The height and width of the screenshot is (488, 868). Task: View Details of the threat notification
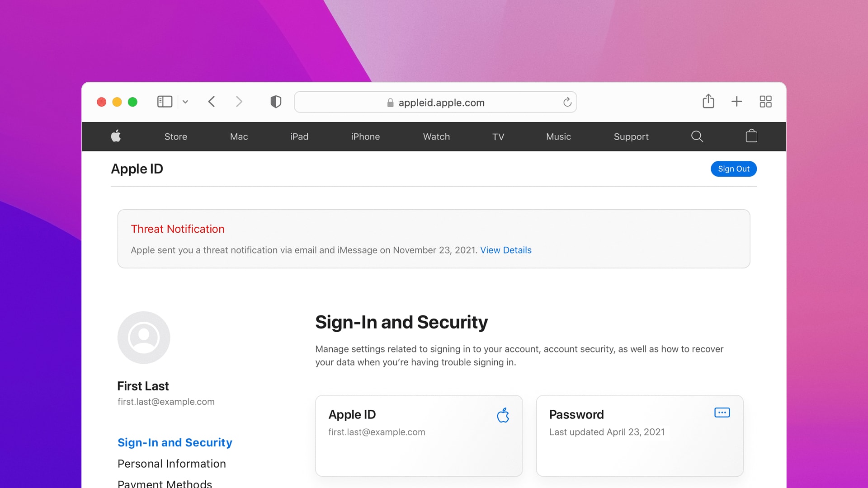[x=506, y=250]
